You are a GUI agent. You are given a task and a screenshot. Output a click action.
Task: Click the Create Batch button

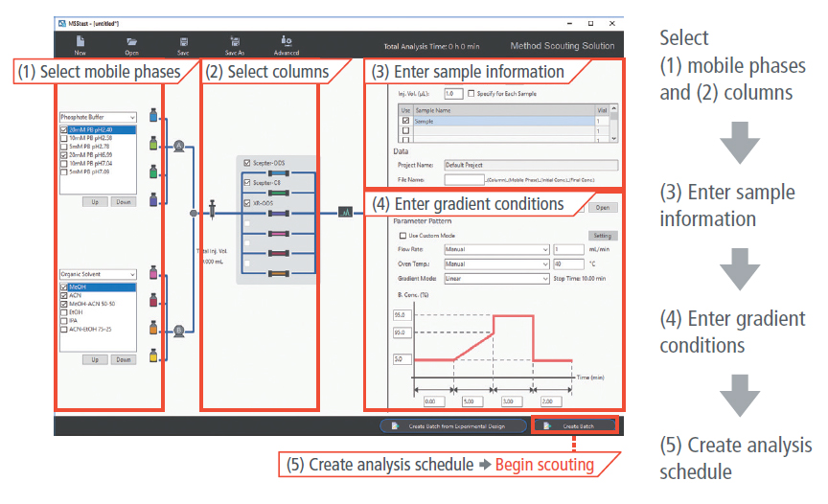tap(575, 425)
